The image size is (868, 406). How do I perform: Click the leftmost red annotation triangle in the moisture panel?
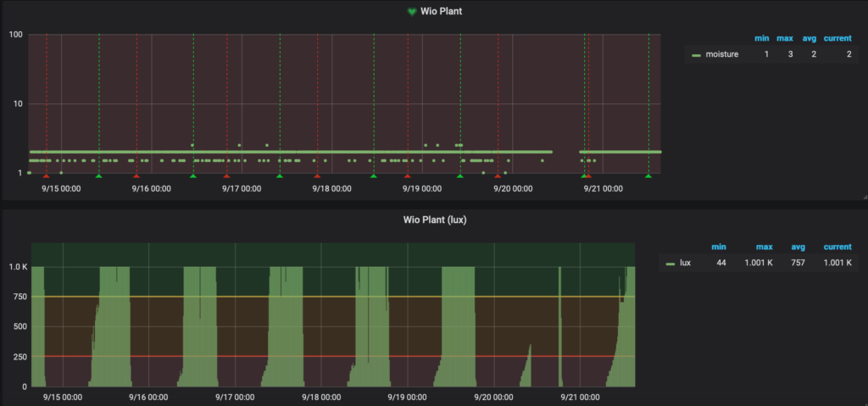pos(46,175)
